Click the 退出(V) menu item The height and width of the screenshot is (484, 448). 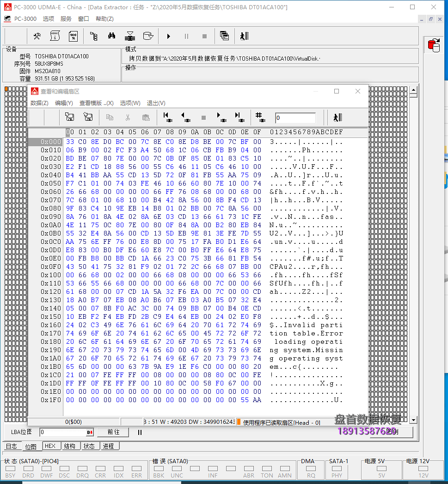156,103
